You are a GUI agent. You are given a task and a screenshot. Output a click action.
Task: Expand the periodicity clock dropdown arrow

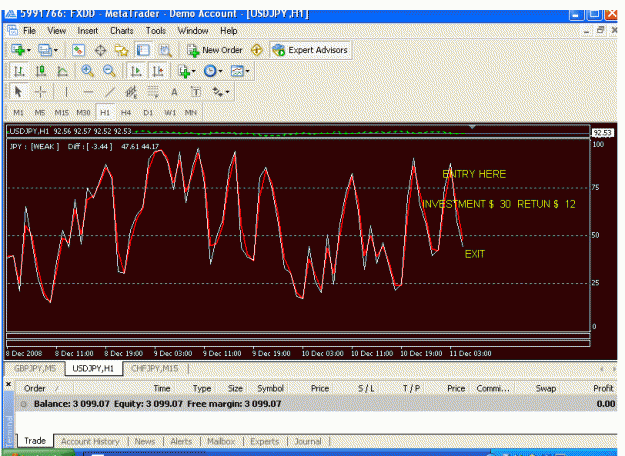pos(220,71)
